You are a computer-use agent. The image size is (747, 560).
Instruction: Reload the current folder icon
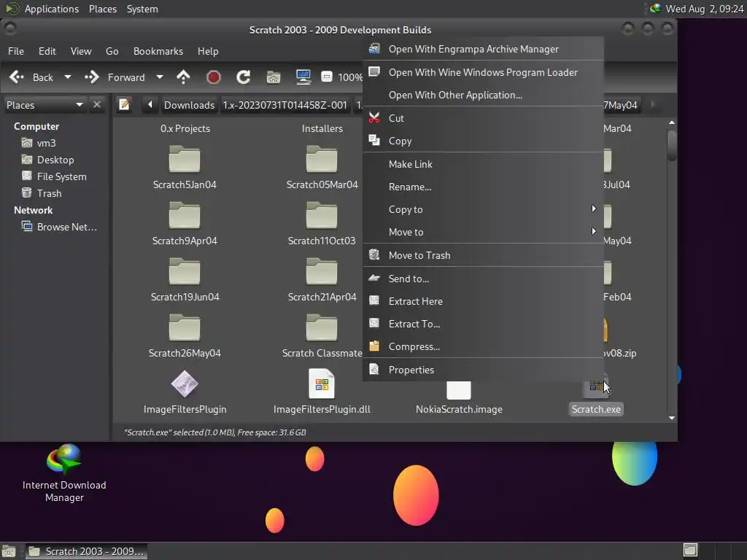coord(244,77)
